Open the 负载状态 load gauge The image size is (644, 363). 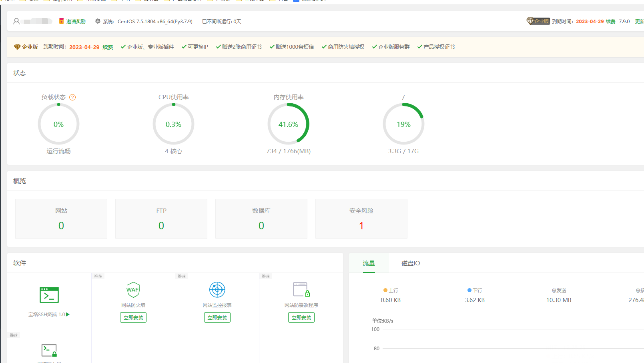pos(58,124)
